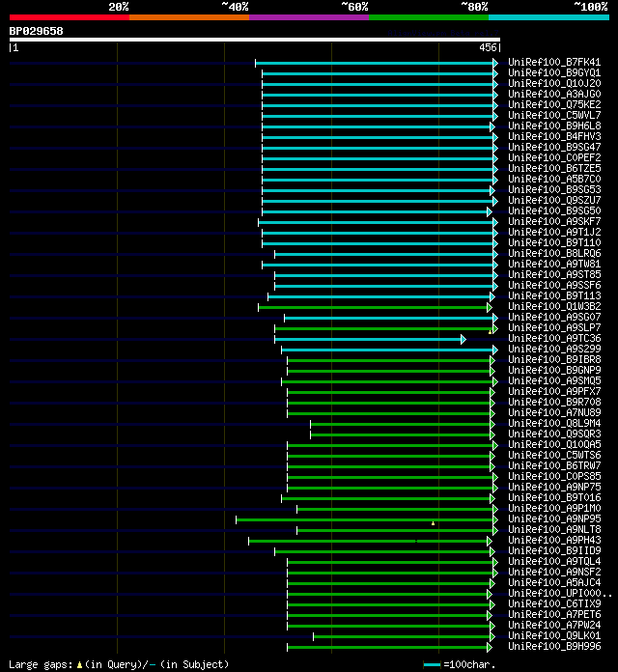Viewport: 618px width, 672px height.
Task: Open the UniRef100_B9IID9 hit
Action: tap(554, 550)
